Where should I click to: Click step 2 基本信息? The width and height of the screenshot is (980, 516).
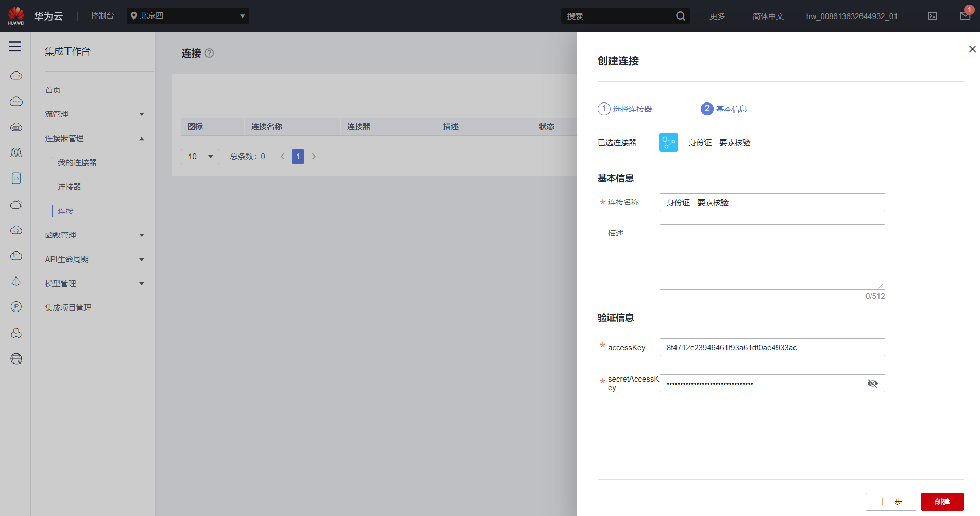coord(724,109)
